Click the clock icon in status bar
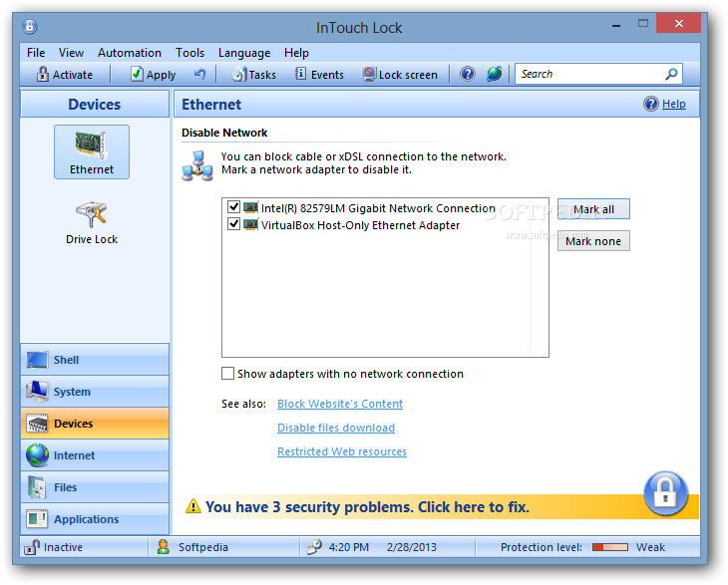The width and height of the screenshot is (728, 585). tap(314, 547)
